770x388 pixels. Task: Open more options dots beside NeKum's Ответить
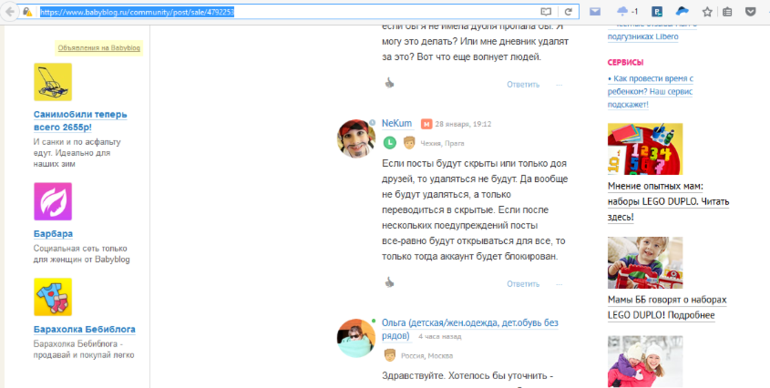point(559,284)
